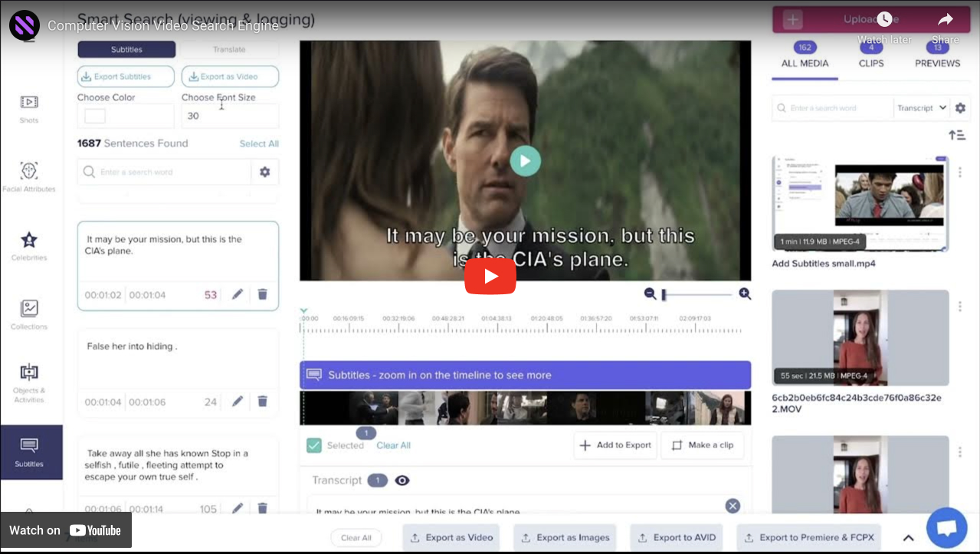Screen dimensions: 980x554
Task: Select the ALL MEDIA tab
Action: pyautogui.click(x=805, y=64)
